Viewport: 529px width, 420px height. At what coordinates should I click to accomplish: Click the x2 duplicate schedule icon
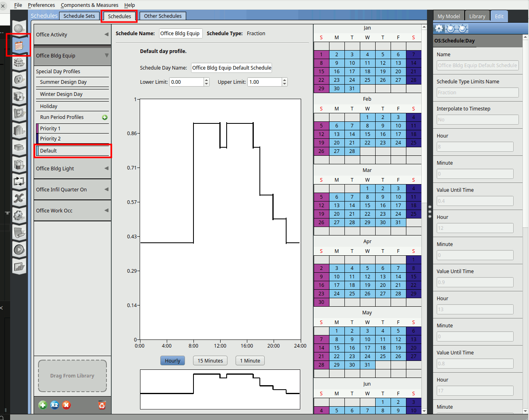click(55, 405)
